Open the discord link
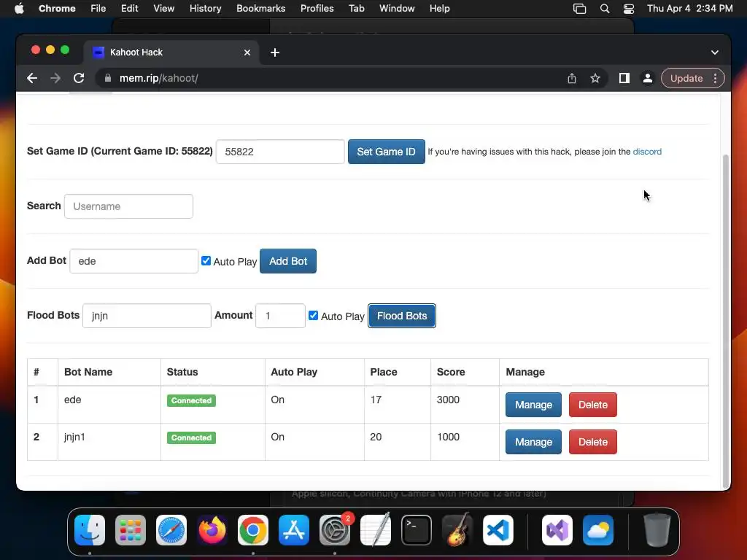The image size is (747, 560). coord(647,152)
